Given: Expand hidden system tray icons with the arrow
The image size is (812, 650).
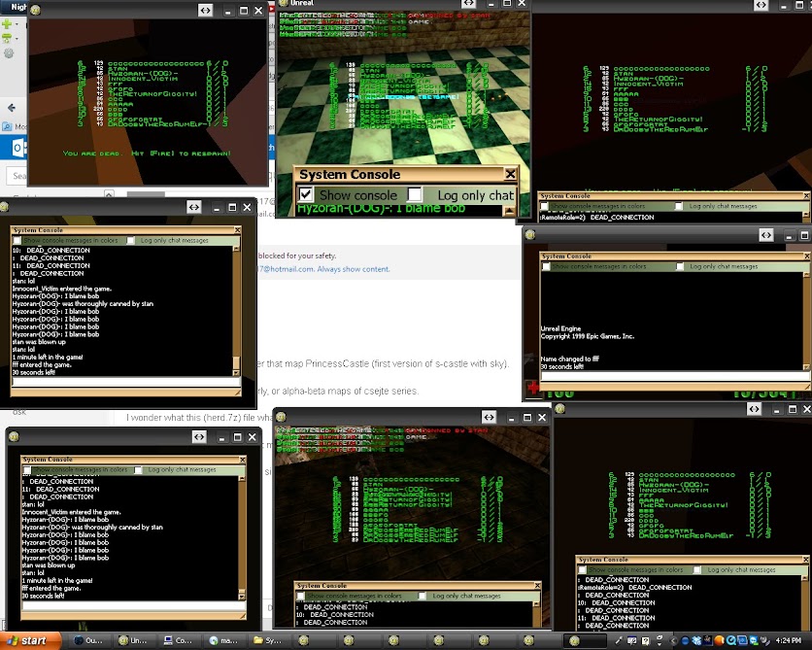Looking at the screenshot, I should (x=674, y=640).
